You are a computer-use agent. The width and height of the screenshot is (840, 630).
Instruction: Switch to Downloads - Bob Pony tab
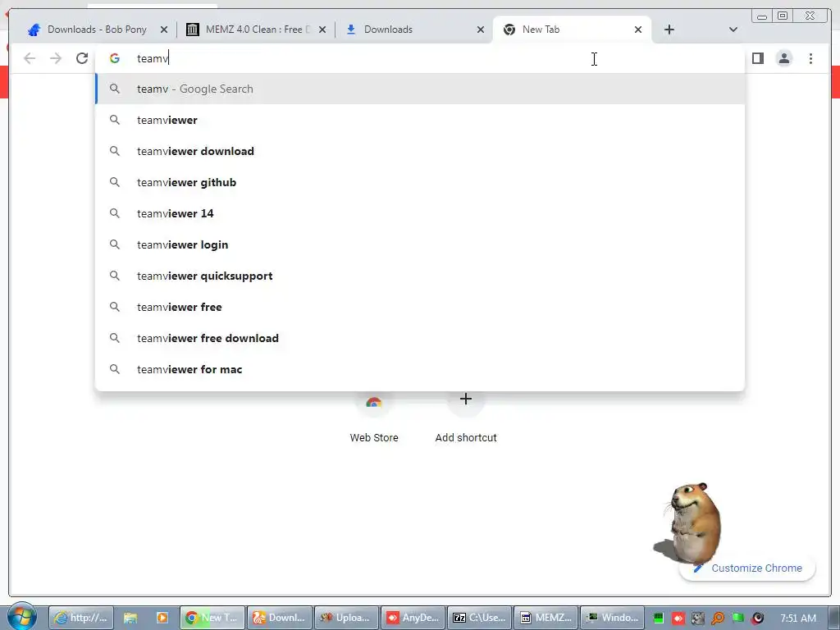[97, 30]
